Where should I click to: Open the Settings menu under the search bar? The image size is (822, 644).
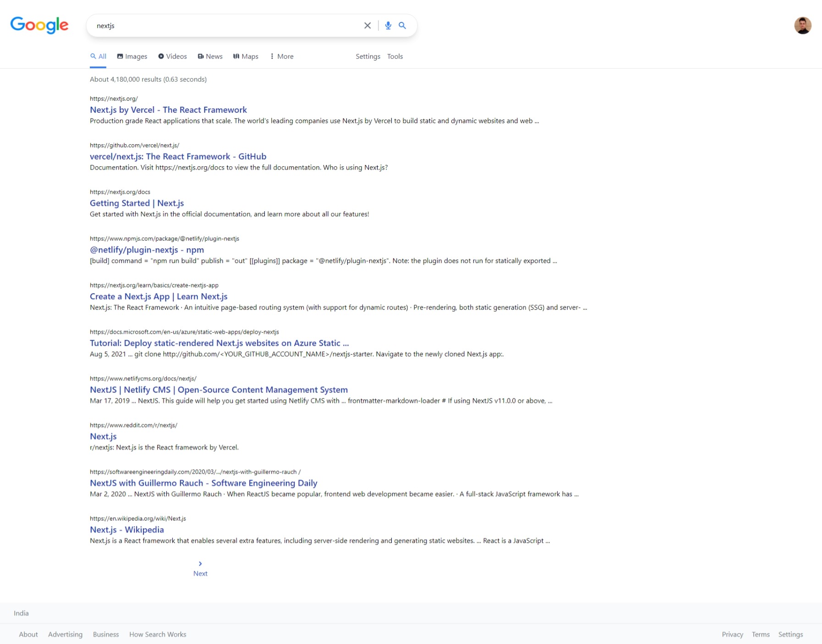(x=368, y=56)
